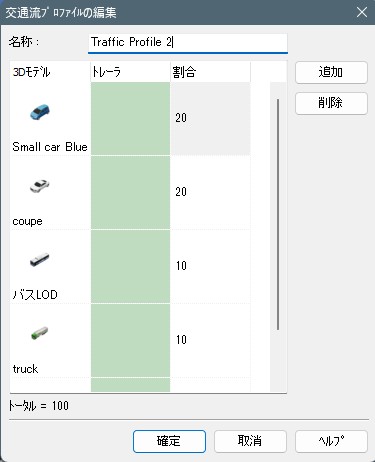Pick the バスLOD bus model icon
The image size is (375, 462).
click(40, 260)
